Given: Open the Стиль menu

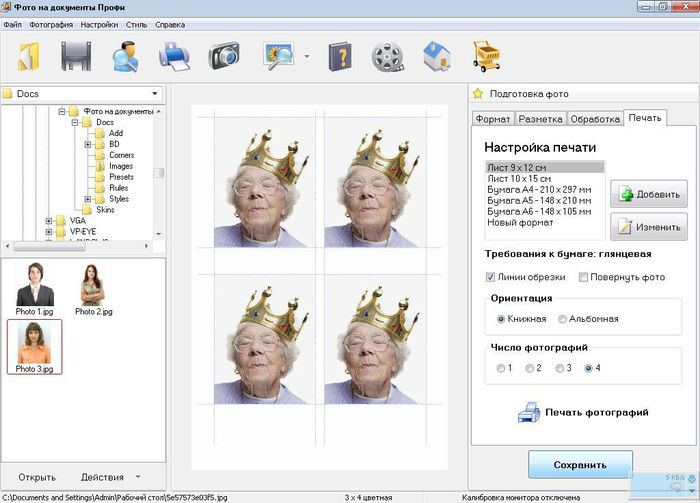Looking at the screenshot, I should (x=136, y=25).
